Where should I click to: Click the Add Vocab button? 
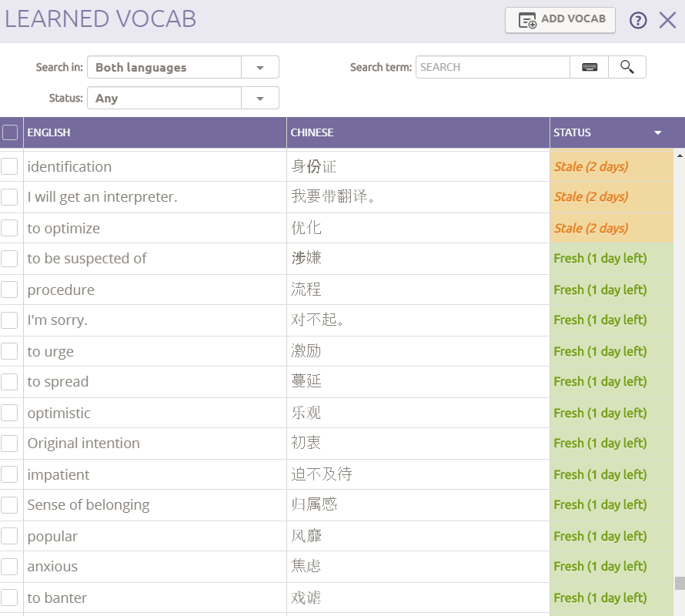[560, 20]
